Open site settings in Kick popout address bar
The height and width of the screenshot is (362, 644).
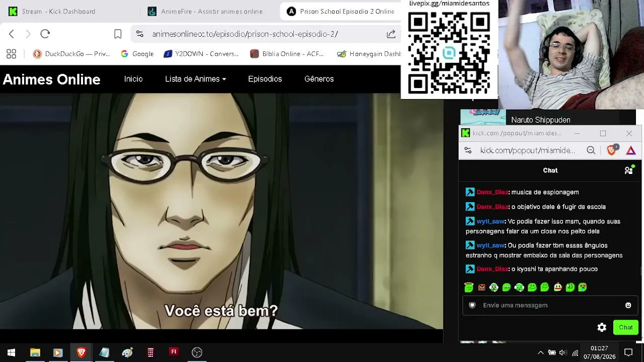click(x=468, y=150)
